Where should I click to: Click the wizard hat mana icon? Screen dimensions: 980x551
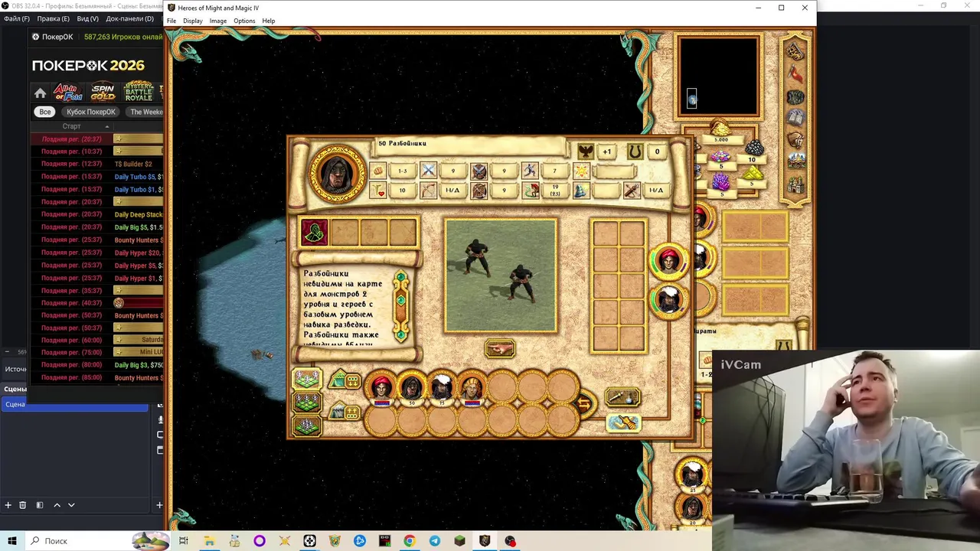click(580, 190)
